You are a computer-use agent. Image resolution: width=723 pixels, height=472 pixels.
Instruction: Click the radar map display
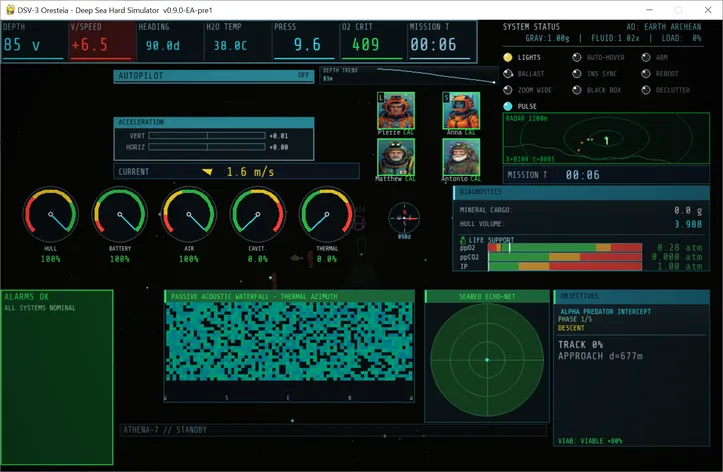pyautogui.click(x=606, y=138)
